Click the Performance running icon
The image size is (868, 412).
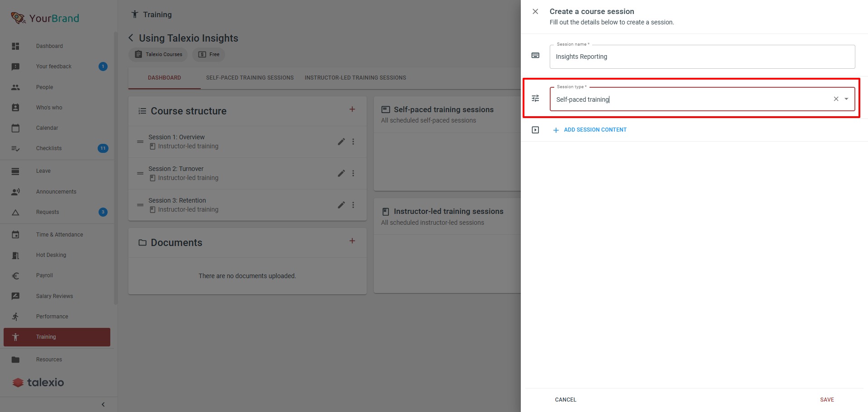click(x=15, y=317)
